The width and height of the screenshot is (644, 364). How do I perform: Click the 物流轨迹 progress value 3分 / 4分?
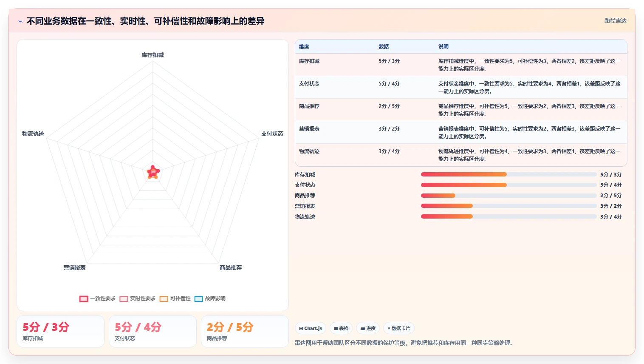[611, 217]
